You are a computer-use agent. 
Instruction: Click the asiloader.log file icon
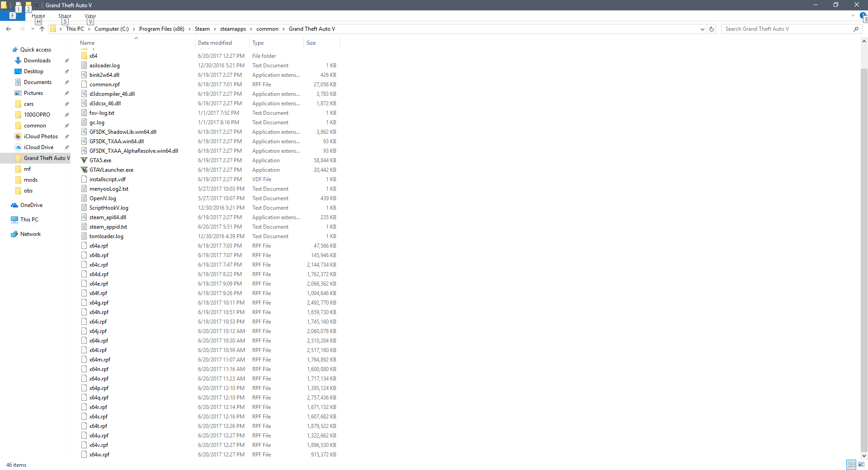click(x=84, y=66)
